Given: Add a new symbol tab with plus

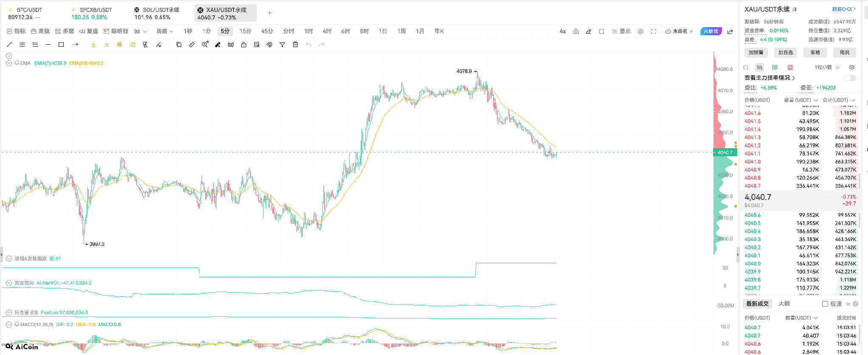Looking at the screenshot, I should 270,13.
